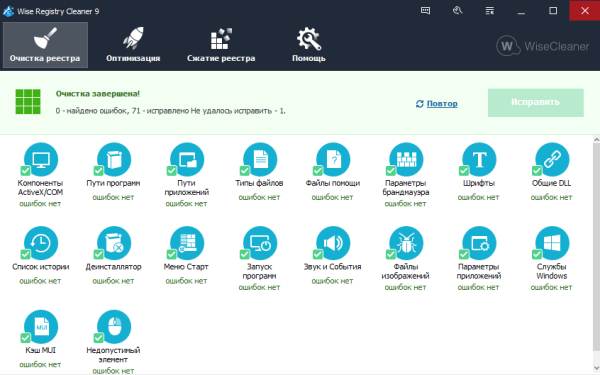Screen dimensions: 600x375
Task: Open the Звук и События speaker icon
Action: [333, 243]
